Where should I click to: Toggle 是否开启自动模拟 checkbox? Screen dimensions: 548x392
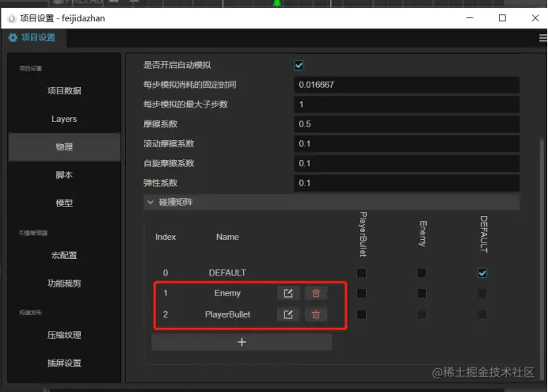(x=299, y=65)
